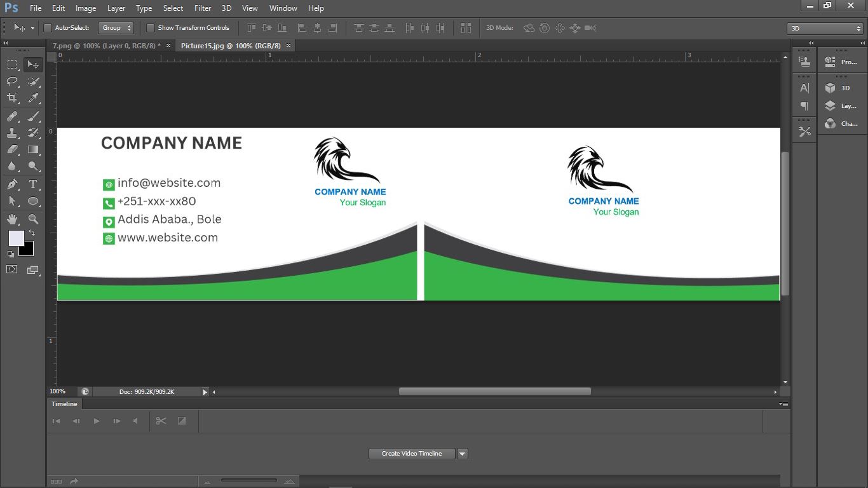Select the Hand tool
The image size is (868, 488).
click(x=12, y=219)
